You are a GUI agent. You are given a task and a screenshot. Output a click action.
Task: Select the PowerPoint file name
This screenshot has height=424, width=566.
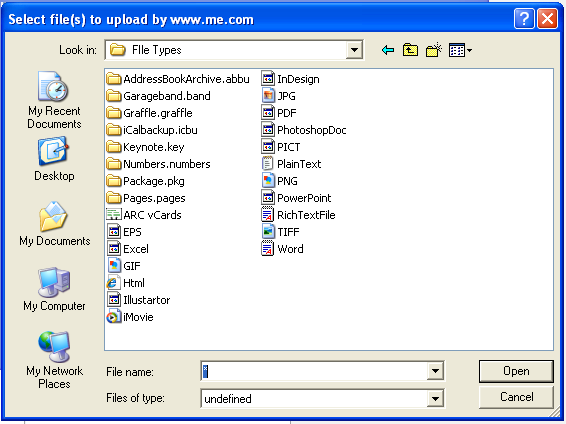[x=304, y=198]
